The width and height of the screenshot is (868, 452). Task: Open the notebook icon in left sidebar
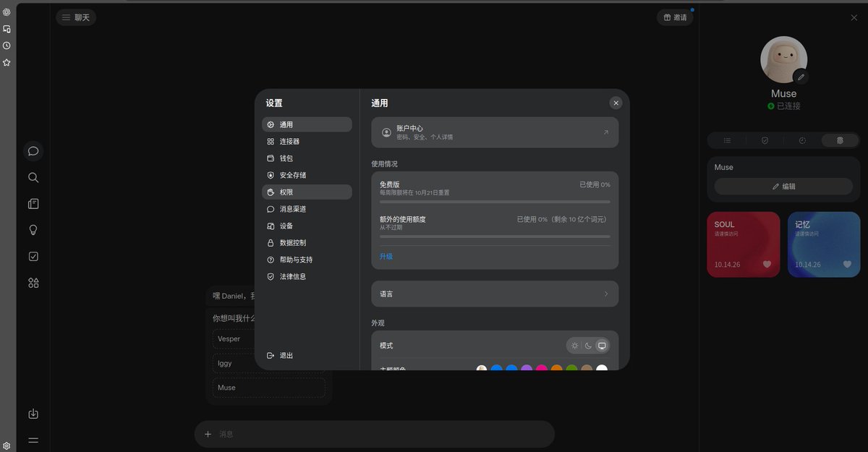[33, 204]
